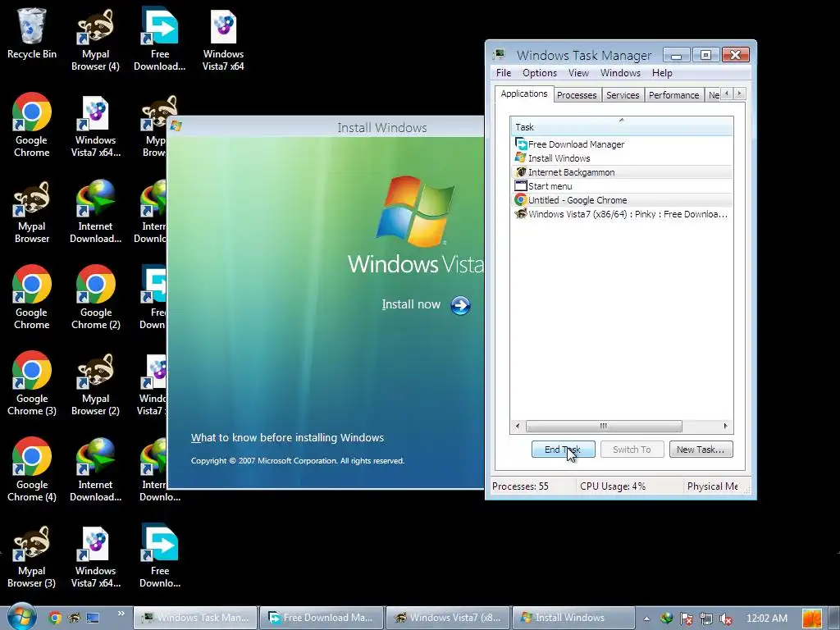
Task: Launch Chrome from the quick launch bar
Action: [55, 618]
